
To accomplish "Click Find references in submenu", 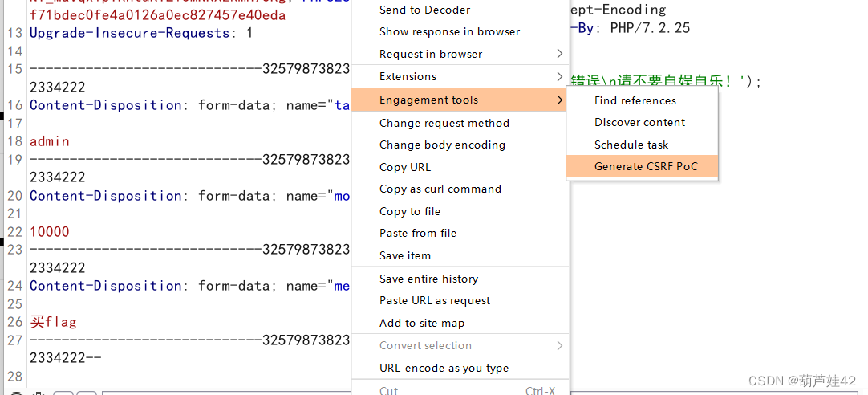I will click(x=635, y=100).
